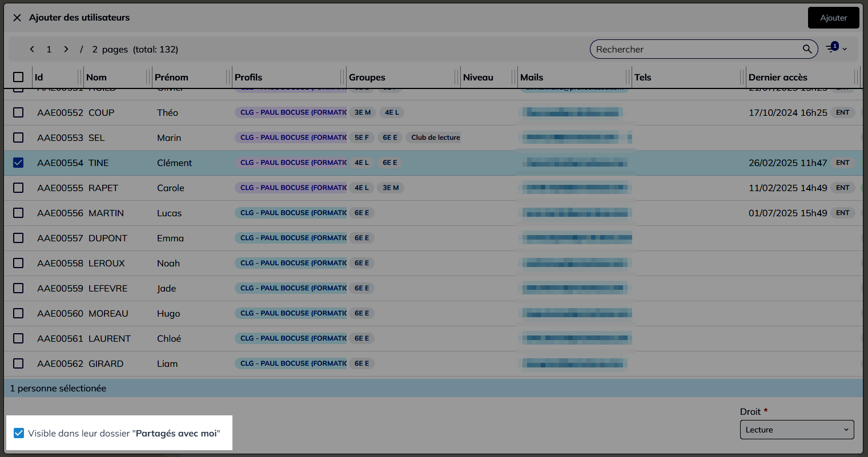Click the current page number 1
This screenshot has width=868, height=457.
tap(49, 49)
